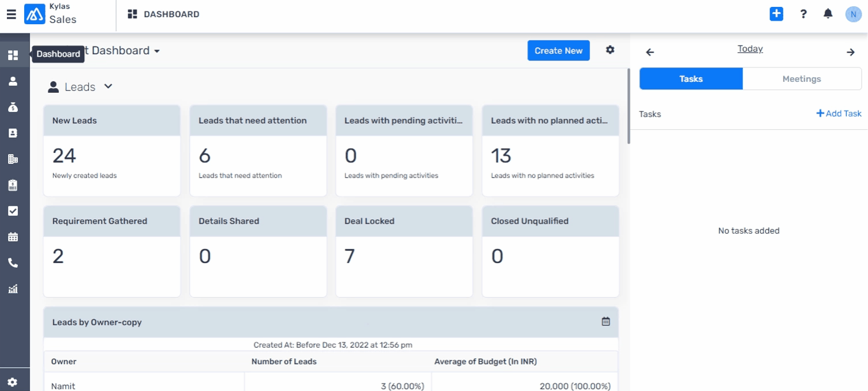Expand the dashboard name dropdown arrow
This screenshot has width=868, height=391.
point(156,51)
